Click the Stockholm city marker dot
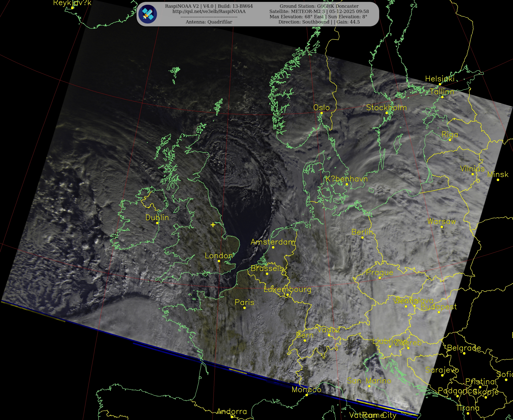Image resolution: width=513 pixels, height=420 pixels. (386, 113)
